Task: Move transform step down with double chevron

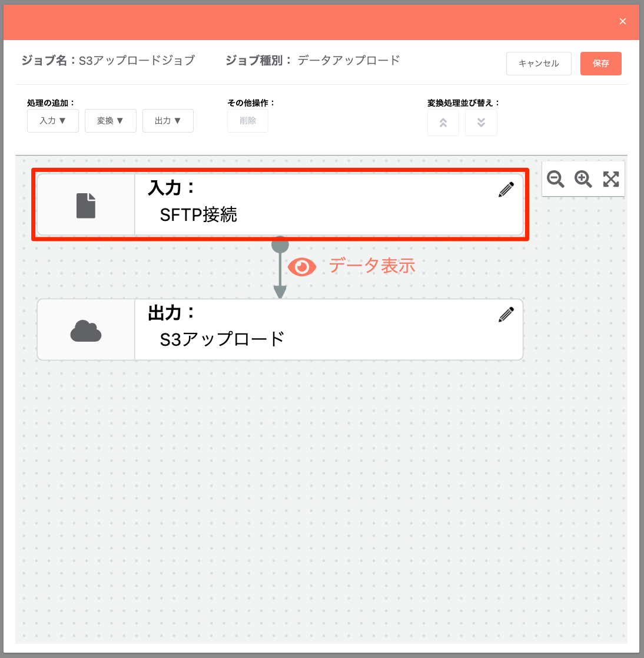Action: pyautogui.click(x=481, y=123)
